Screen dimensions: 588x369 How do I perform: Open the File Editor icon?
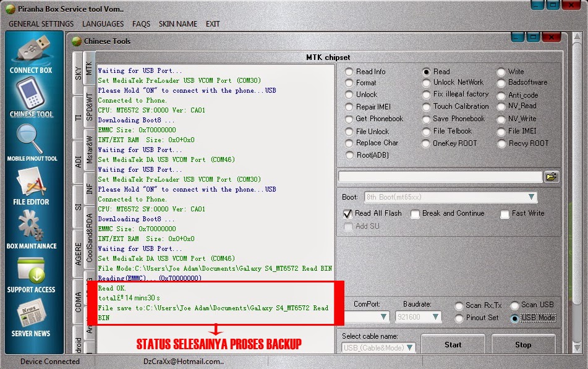[31, 182]
